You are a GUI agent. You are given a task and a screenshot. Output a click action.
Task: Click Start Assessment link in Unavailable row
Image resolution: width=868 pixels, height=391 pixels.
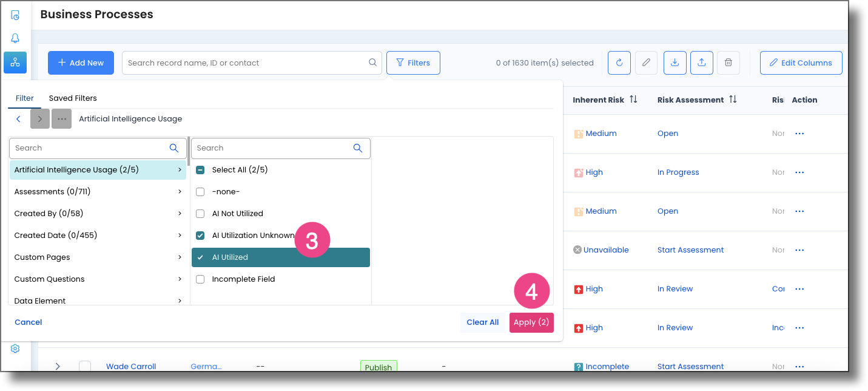click(691, 250)
